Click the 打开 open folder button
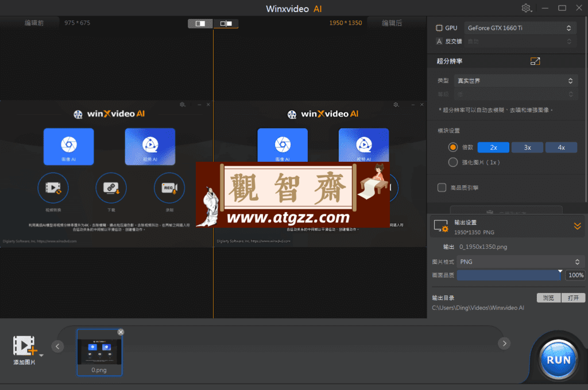Image resolution: width=588 pixels, height=390 pixels. tap(574, 298)
